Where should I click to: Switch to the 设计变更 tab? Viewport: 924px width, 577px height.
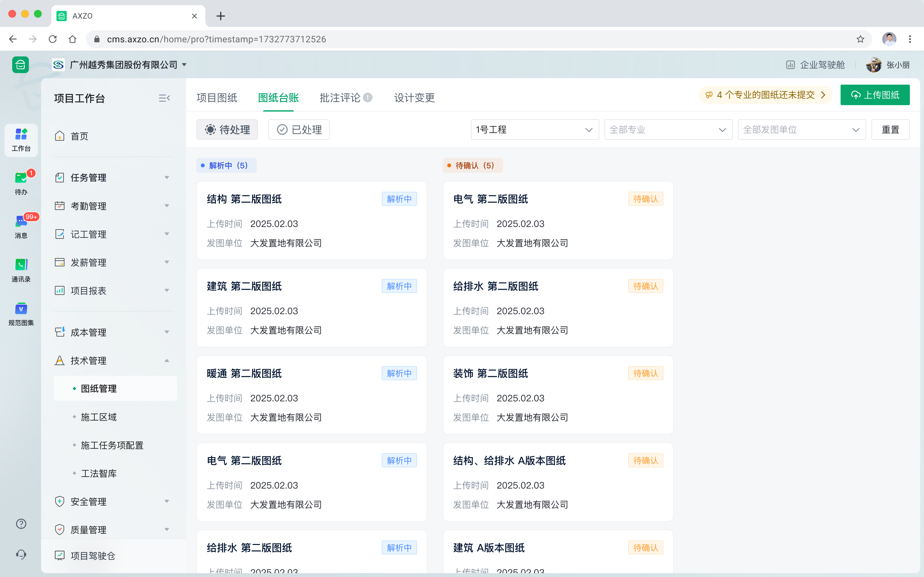[414, 98]
